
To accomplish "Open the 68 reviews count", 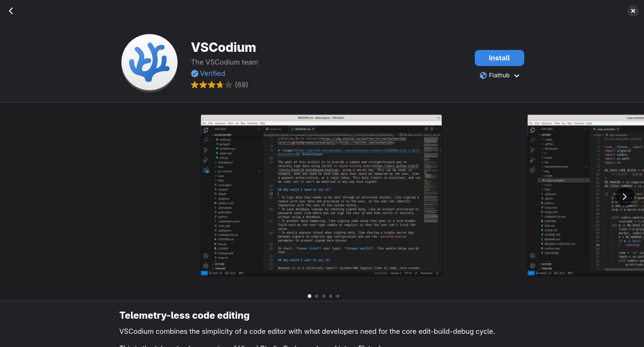I will 241,85.
